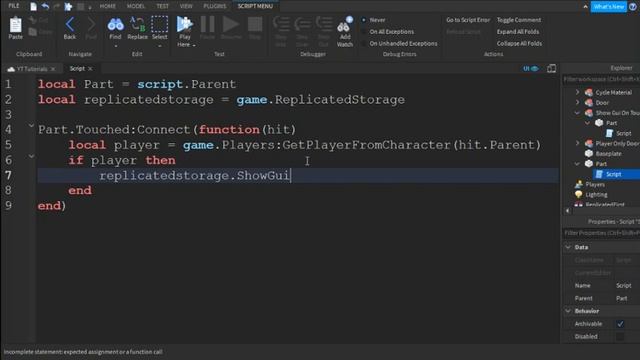Click the Explorer horizontal scrollbar left arrow
The image size is (640, 360).
pyautogui.click(x=567, y=211)
